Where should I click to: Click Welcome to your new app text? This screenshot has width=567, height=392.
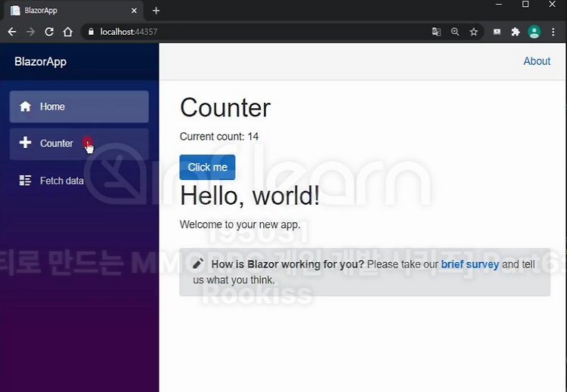pos(240,224)
